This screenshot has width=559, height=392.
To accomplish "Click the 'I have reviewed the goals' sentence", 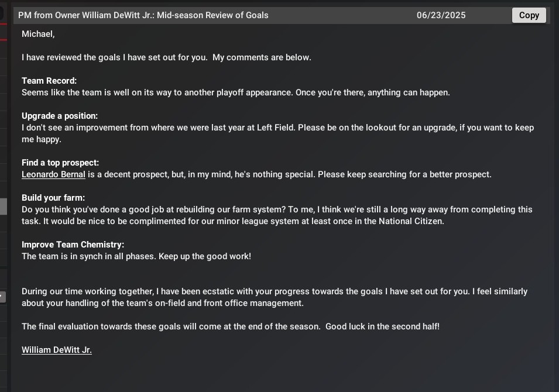I will point(166,57).
